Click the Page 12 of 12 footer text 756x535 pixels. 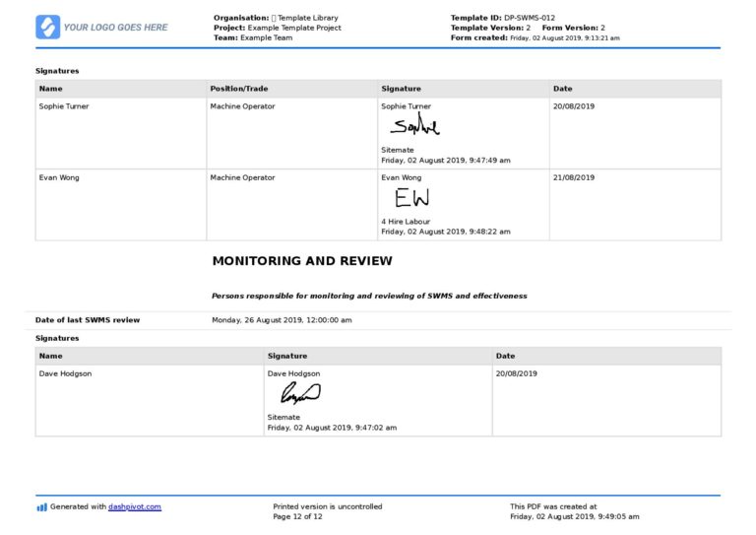point(297,516)
